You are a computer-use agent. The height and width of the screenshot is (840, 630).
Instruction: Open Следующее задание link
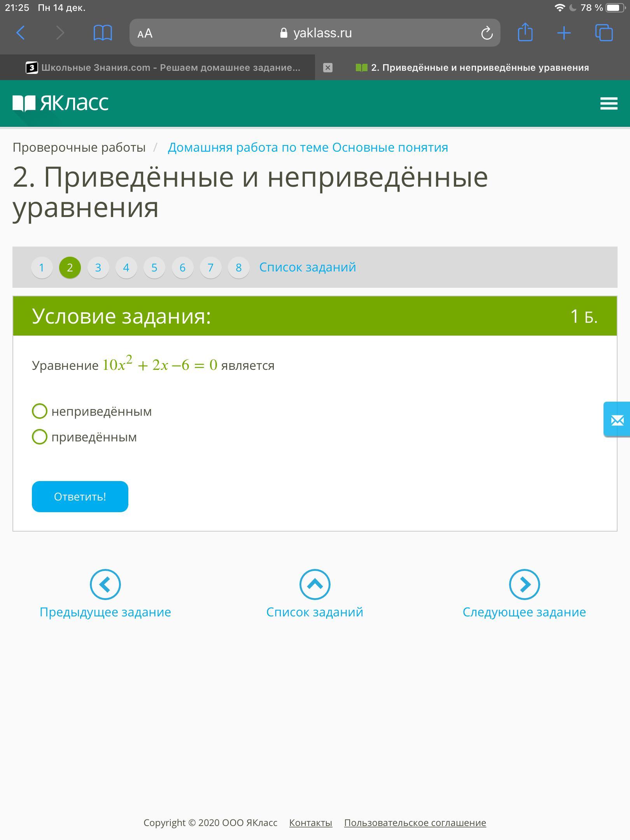coord(524,612)
